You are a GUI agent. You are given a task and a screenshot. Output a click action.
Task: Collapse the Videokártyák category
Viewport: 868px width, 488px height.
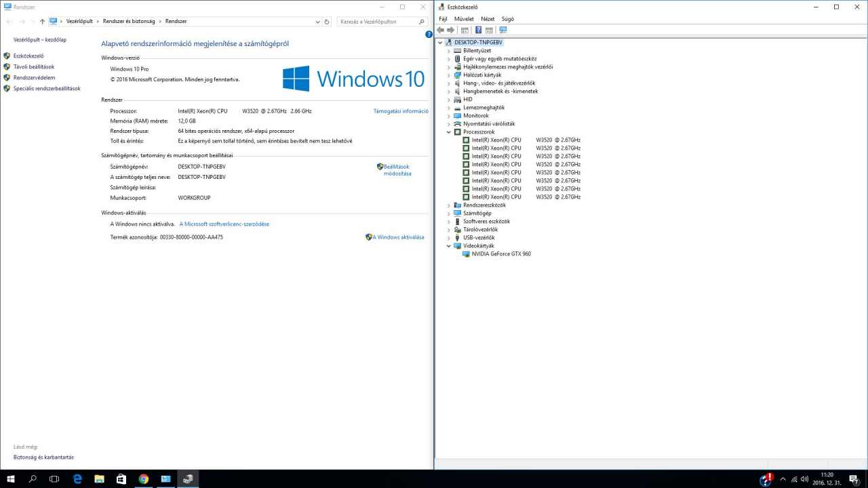(x=448, y=246)
